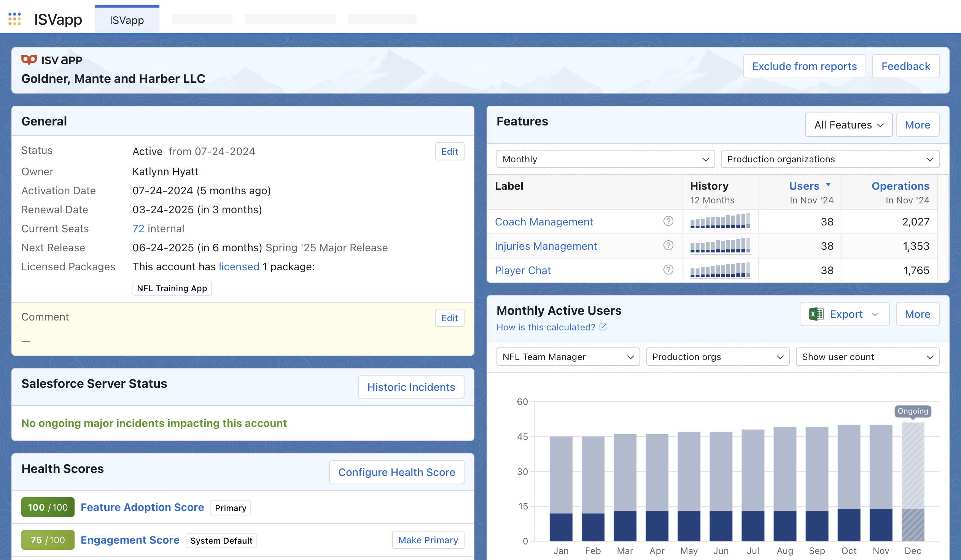This screenshot has width=961, height=560.
Task: Click Injuries Management history sparkline
Action: [720, 246]
